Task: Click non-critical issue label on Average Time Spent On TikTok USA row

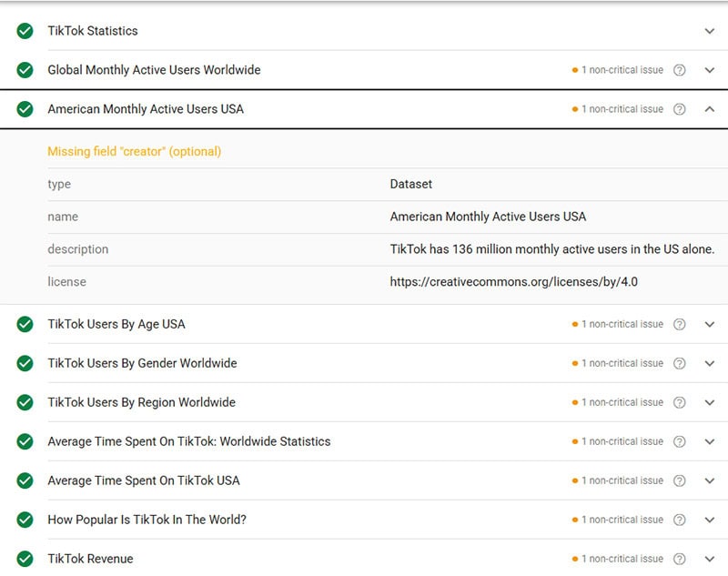Action: pos(618,480)
